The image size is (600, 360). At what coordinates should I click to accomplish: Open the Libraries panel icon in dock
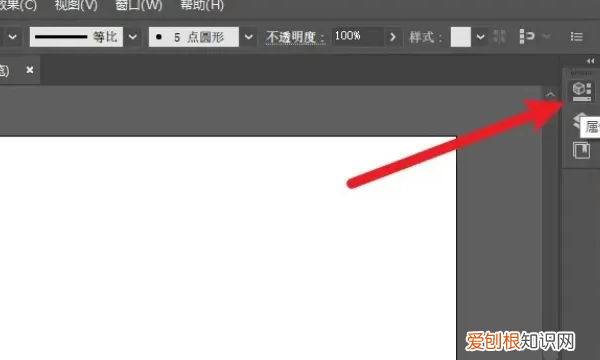click(x=581, y=150)
